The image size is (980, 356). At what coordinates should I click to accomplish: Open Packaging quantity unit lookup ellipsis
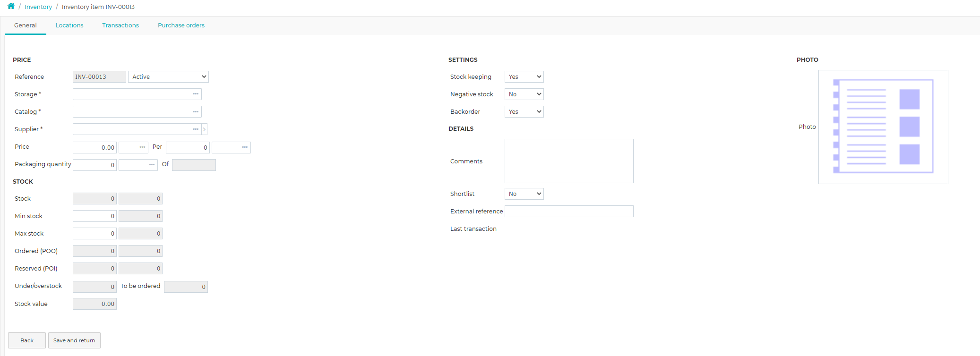click(x=152, y=165)
